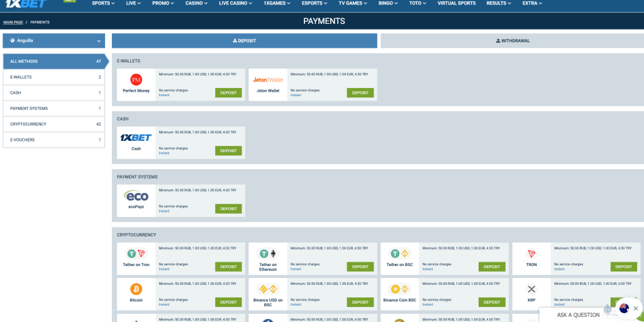Click DEPOSIT button for Tether on Tron
The height and width of the screenshot is (322, 644).
(x=228, y=267)
